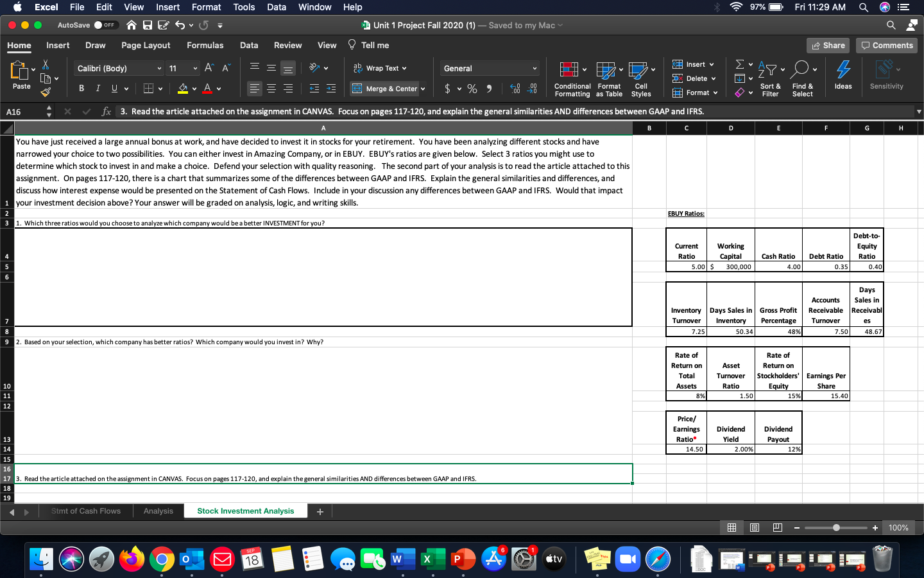Click the Share button
Screen dimensions: 924x578
[x=828, y=46]
